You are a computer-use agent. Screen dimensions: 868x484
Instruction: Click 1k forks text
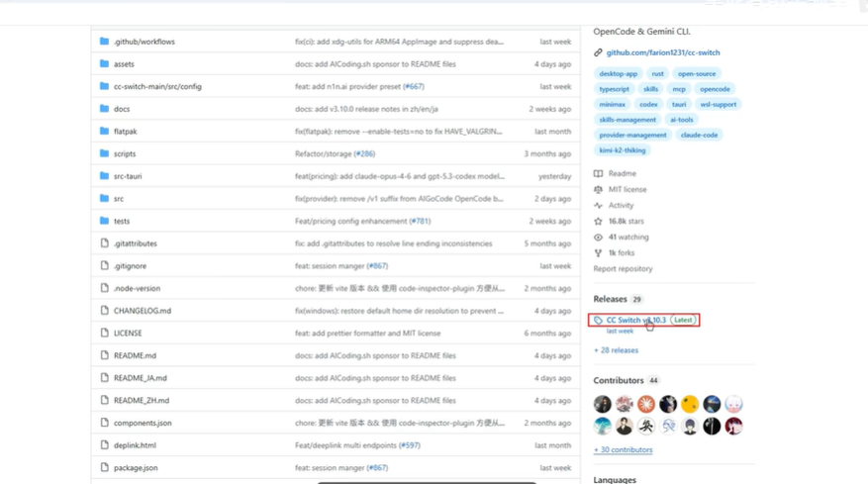622,253
